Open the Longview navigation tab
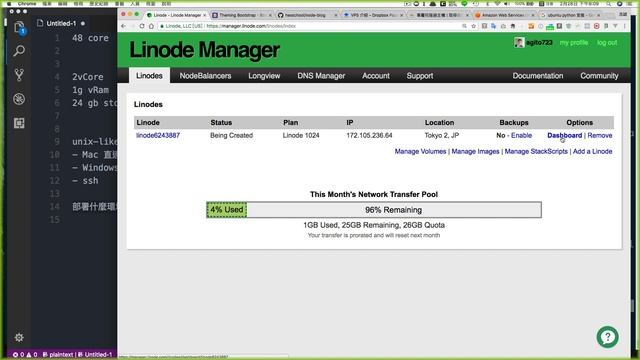Image resolution: width=640 pixels, height=360 pixels. (x=264, y=76)
